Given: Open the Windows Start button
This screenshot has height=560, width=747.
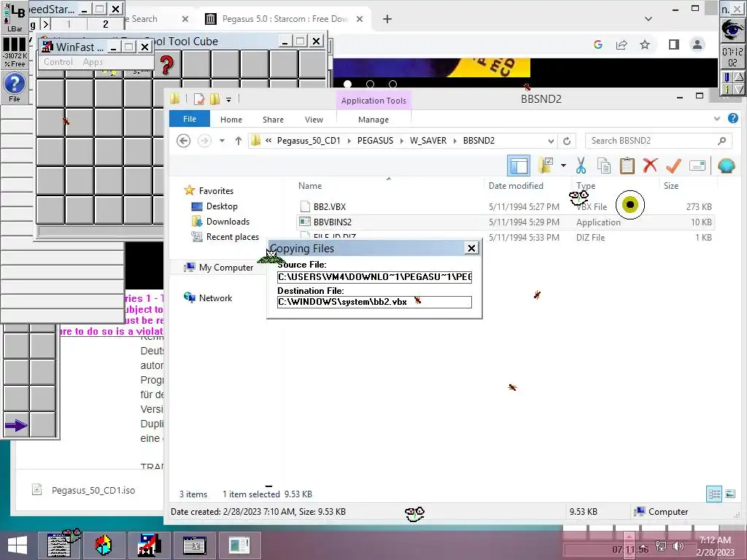Looking at the screenshot, I should [18, 545].
